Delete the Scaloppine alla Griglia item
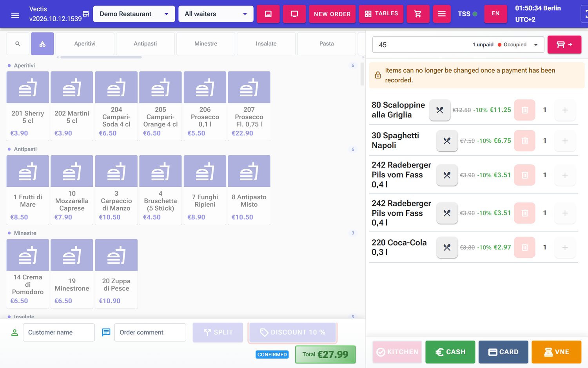 pos(524,110)
